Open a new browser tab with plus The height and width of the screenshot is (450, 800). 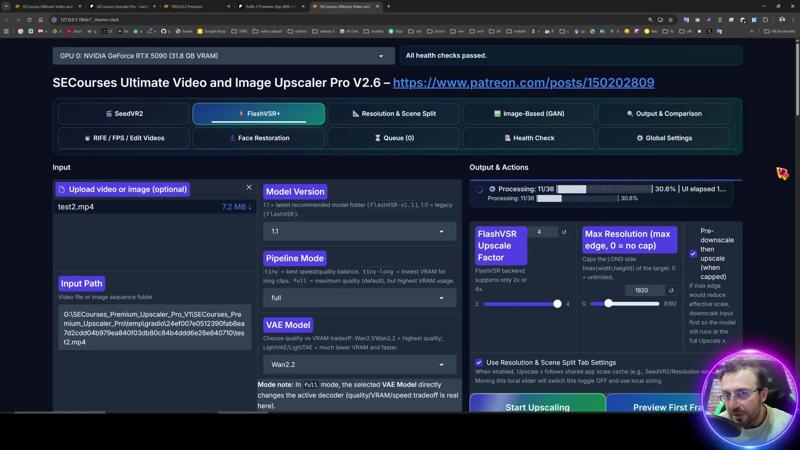point(389,6)
